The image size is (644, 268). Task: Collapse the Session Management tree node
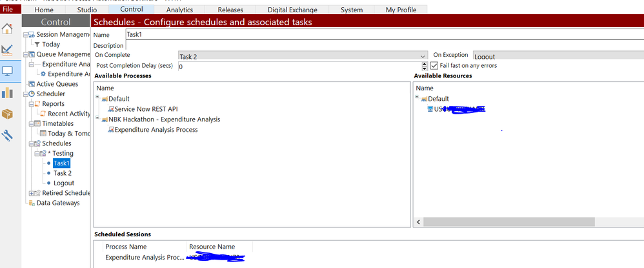[26, 35]
